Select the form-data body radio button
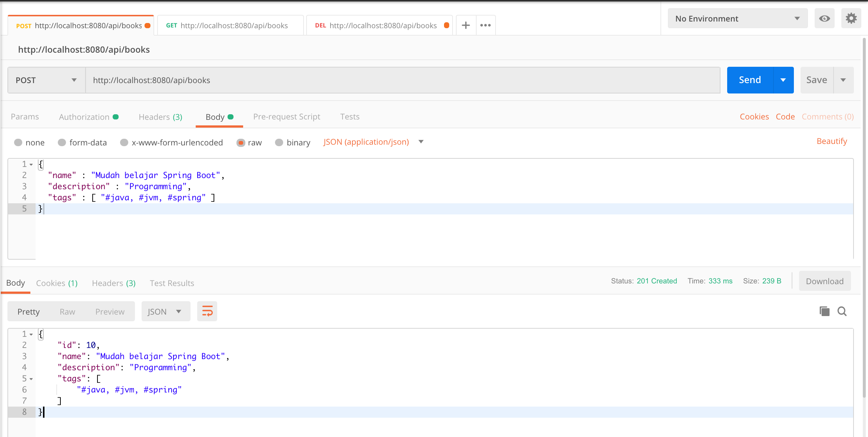This screenshot has width=868, height=437. pyautogui.click(x=62, y=142)
